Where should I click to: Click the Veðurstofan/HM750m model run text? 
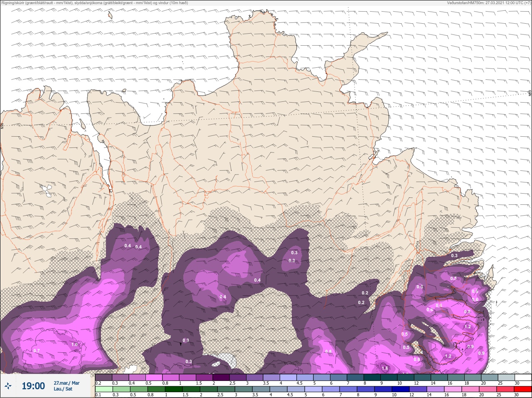point(490,3)
